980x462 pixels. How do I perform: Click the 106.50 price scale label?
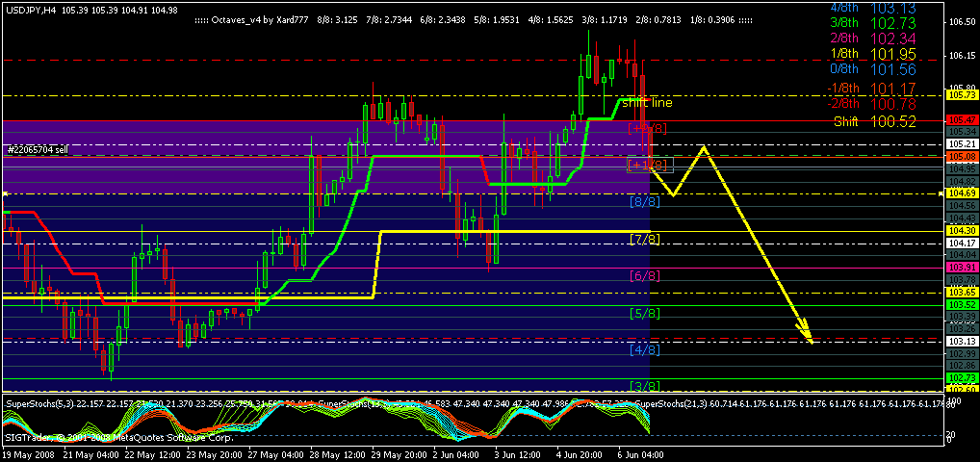tap(962, 22)
